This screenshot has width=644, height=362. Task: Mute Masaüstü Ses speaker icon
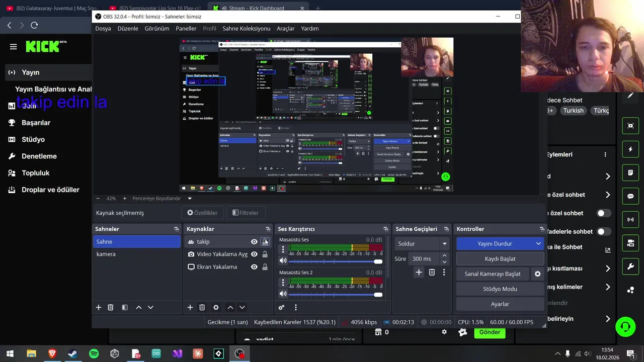[x=283, y=260]
